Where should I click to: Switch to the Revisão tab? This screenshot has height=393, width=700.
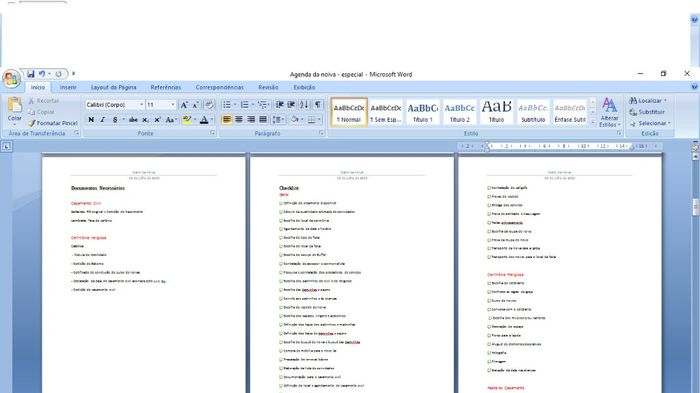(268, 88)
